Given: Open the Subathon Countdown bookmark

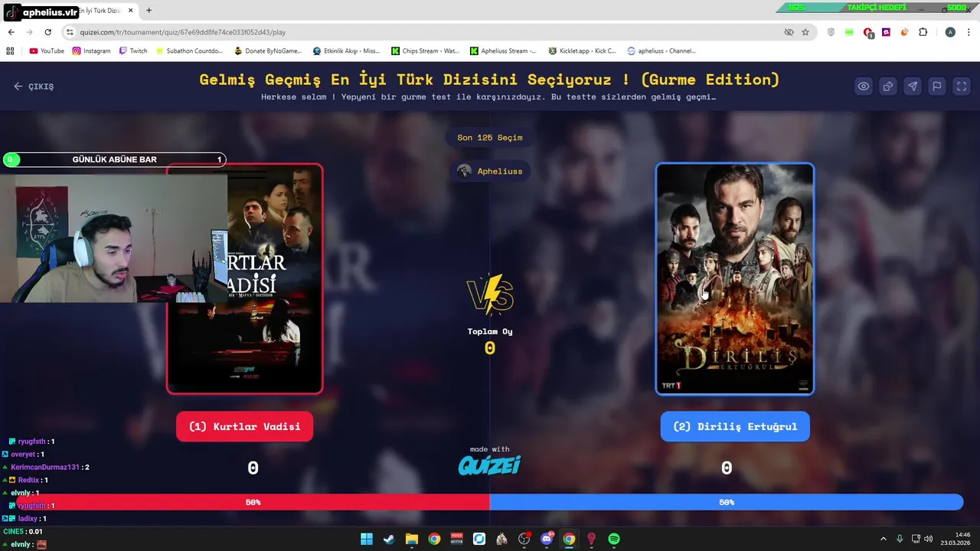Looking at the screenshot, I should coord(188,51).
